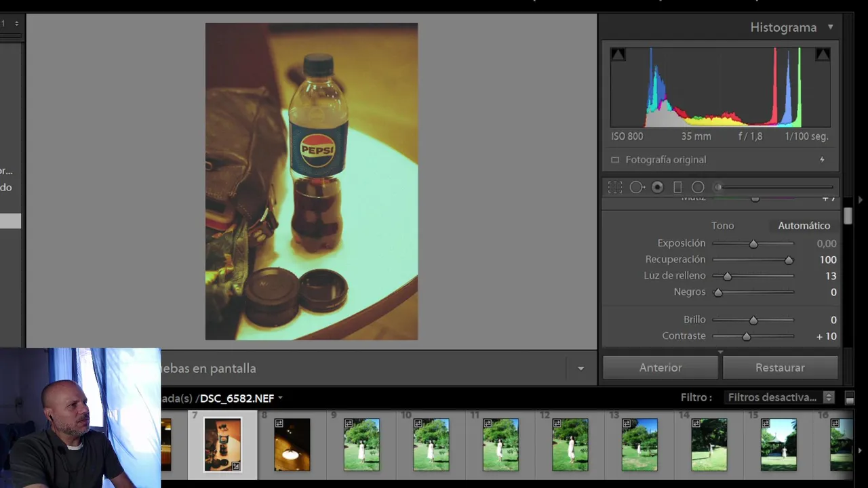The image size is (868, 488).
Task: Select filmstrip thumbnail 10
Action: 431,445
